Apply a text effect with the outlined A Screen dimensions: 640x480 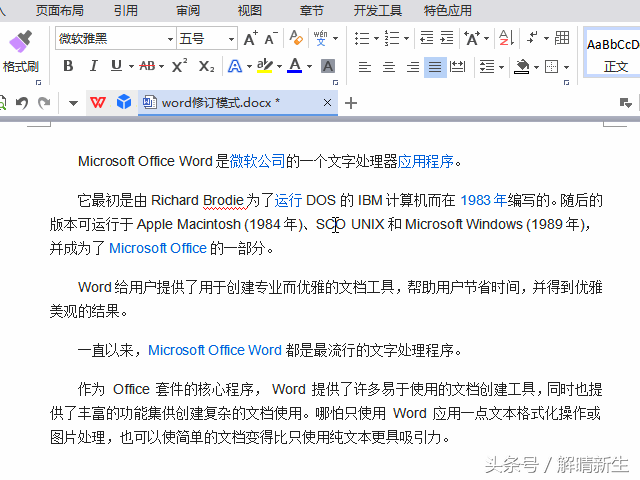pos(235,66)
